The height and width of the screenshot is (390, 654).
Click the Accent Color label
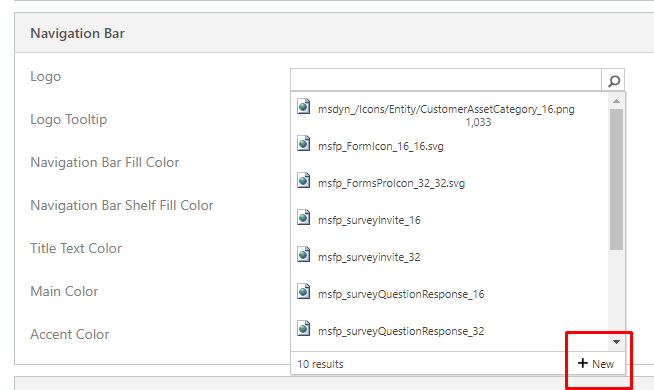(x=70, y=334)
